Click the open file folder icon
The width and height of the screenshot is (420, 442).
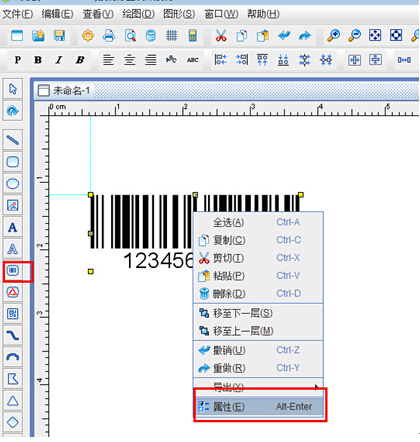pos(38,35)
